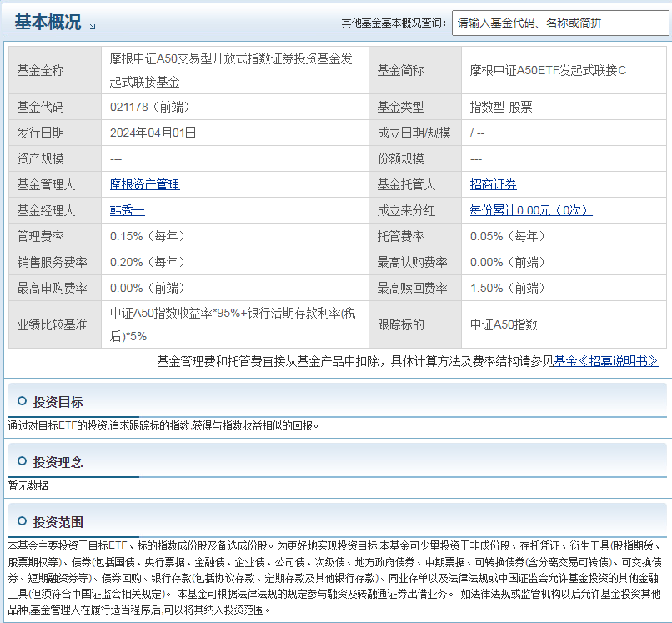Focus the fund code search input field
The image size is (672, 623).
560,23
